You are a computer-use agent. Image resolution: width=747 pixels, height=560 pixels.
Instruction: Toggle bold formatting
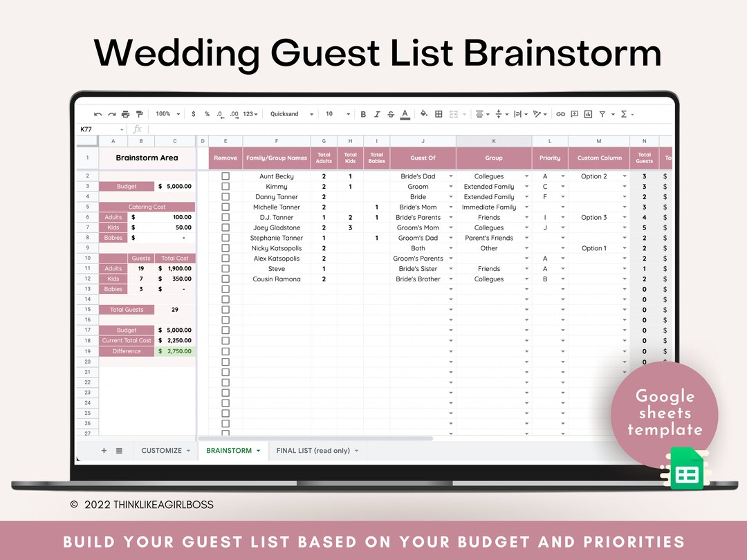[364, 114]
